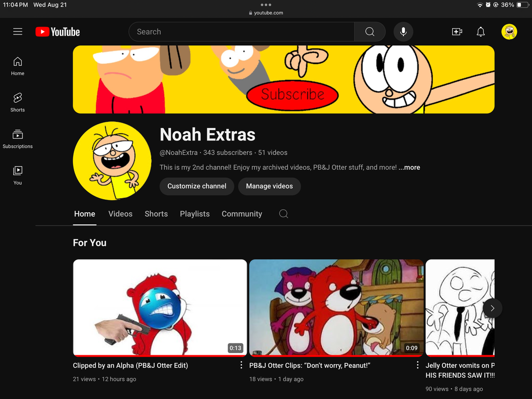Play Clipped by an Alpha thumbnail
Image resolution: width=532 pixels, height=399 pixels.
point(160,308)
